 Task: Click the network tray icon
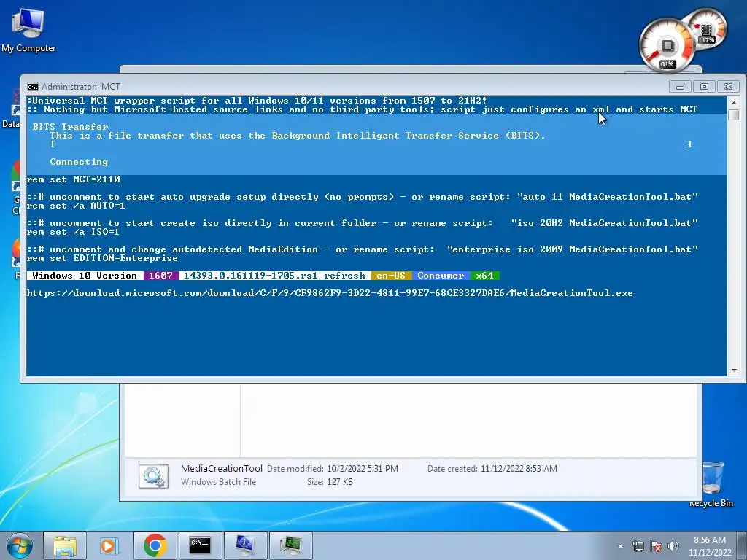coord(638,546)
